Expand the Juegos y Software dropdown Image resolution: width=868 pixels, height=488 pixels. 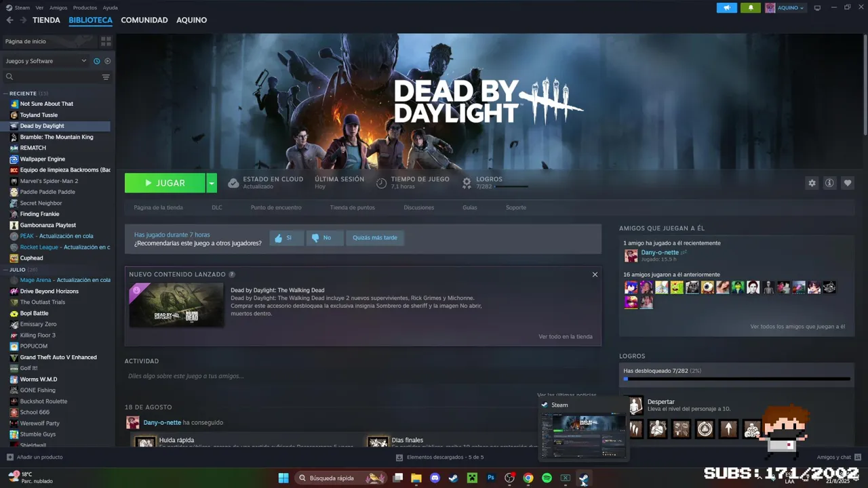click(46, 61)
